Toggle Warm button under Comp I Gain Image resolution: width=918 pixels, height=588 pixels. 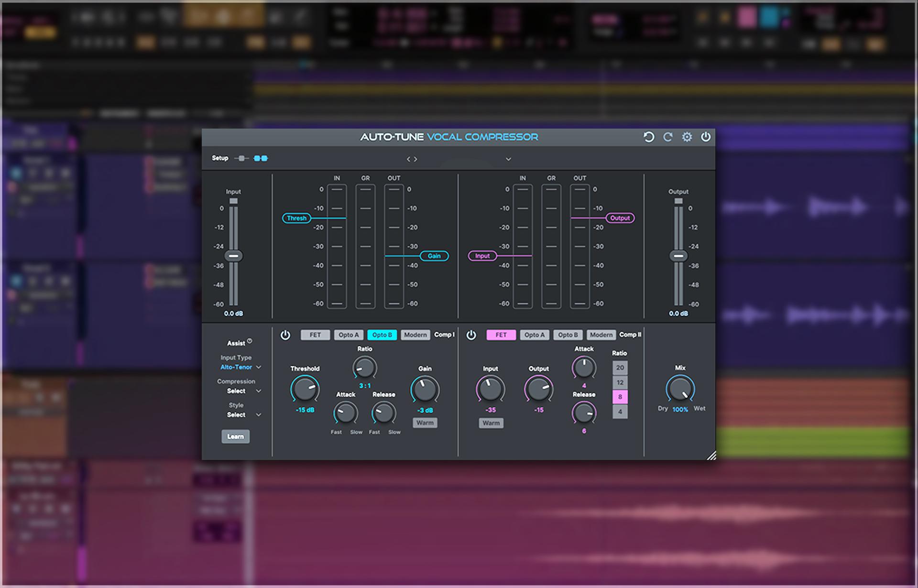tap(425, 423)
